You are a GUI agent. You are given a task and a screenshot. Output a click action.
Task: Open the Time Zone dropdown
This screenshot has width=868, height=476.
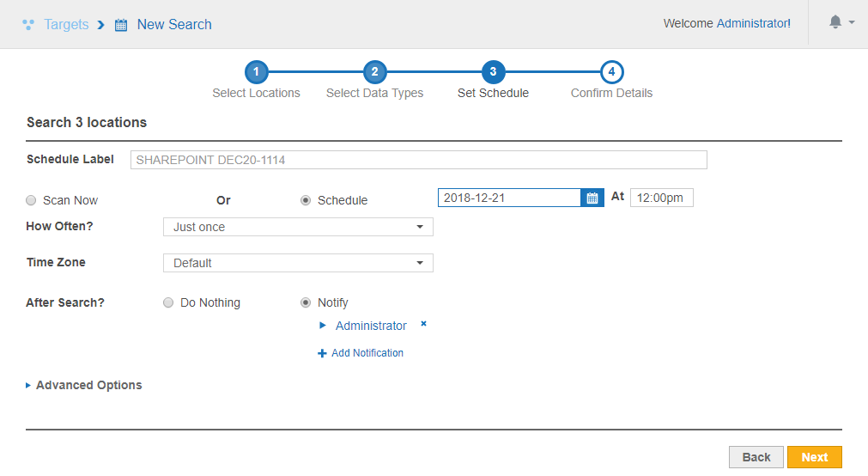pos(298,263)
